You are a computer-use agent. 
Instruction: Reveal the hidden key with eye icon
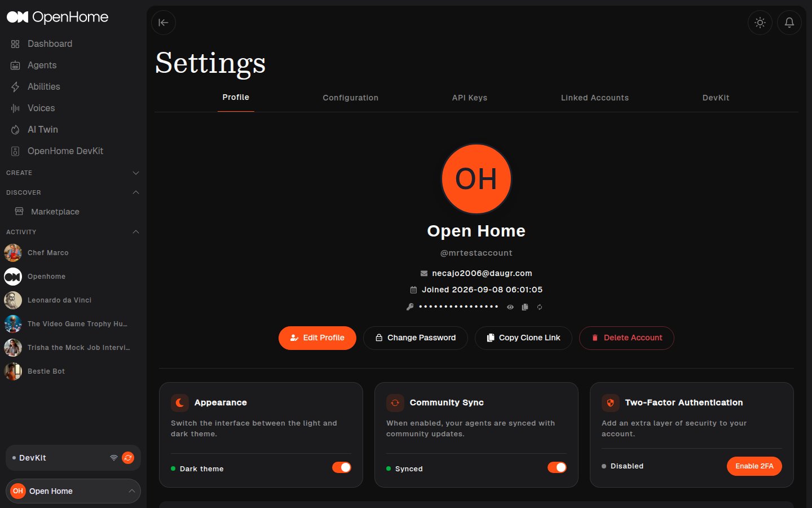[x=510, y=307]
